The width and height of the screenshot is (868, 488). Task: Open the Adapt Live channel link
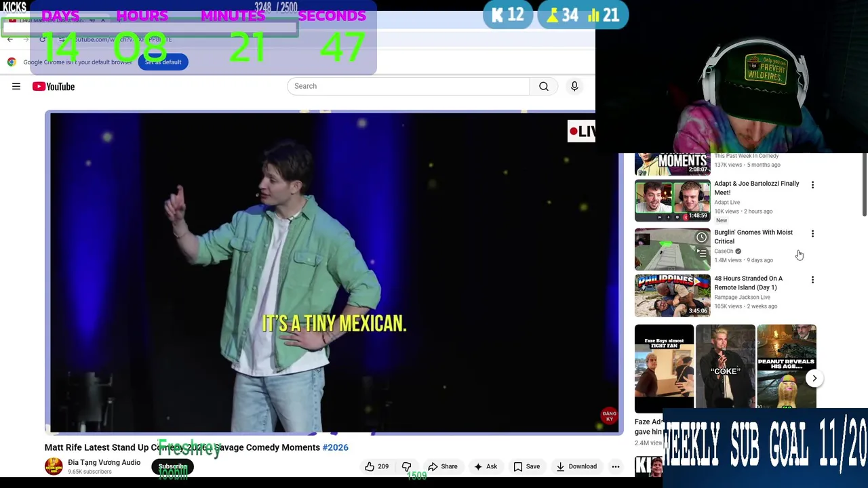click(727, 202)
